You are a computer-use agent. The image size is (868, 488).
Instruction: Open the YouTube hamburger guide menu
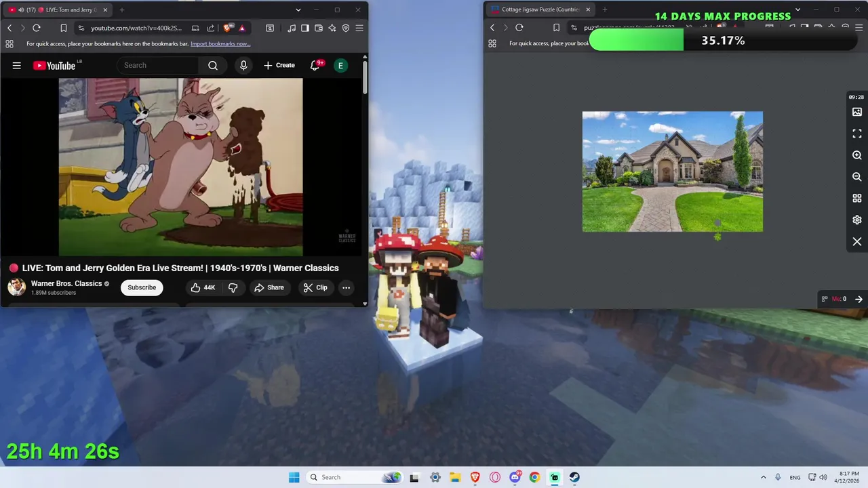[17, 65]
